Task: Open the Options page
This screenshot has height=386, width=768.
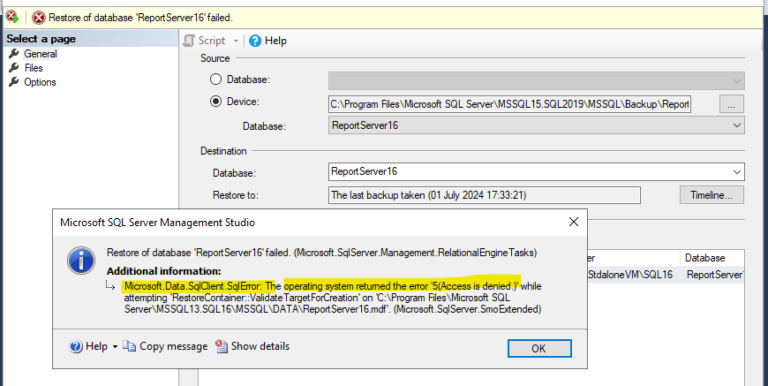Action: tap(40, 82)
